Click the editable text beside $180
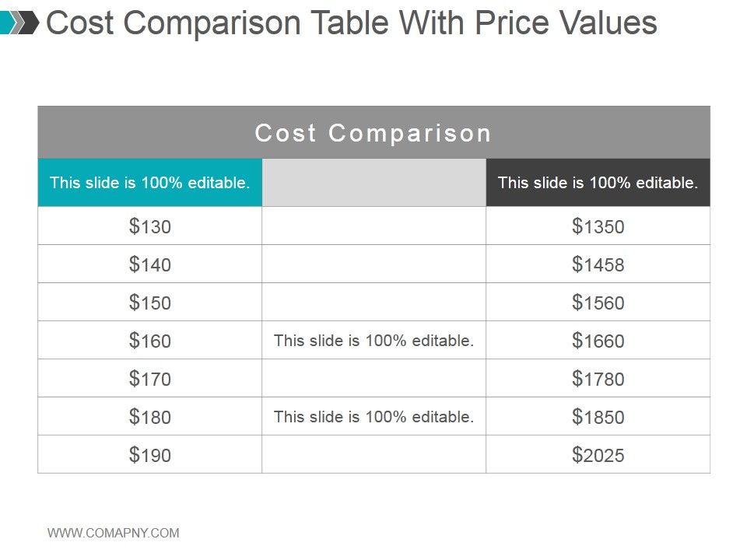This screenshot has height=560, width=747. click(x=373, y=417)
